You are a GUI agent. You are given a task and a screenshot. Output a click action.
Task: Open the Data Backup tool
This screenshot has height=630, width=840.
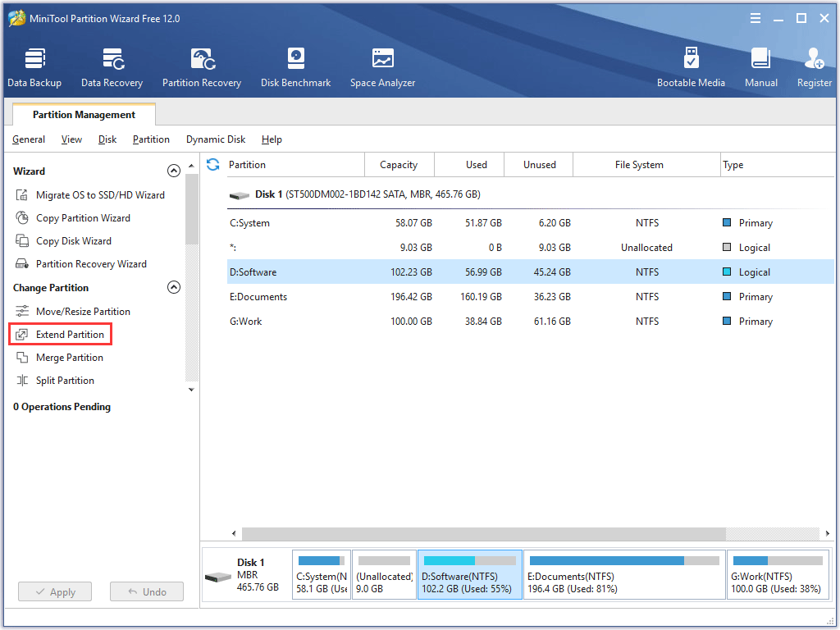(34, 66)
